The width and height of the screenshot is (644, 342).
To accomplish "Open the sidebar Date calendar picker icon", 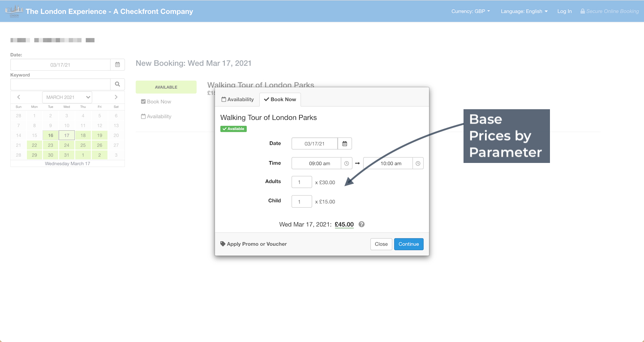I will tap(117, 64).
